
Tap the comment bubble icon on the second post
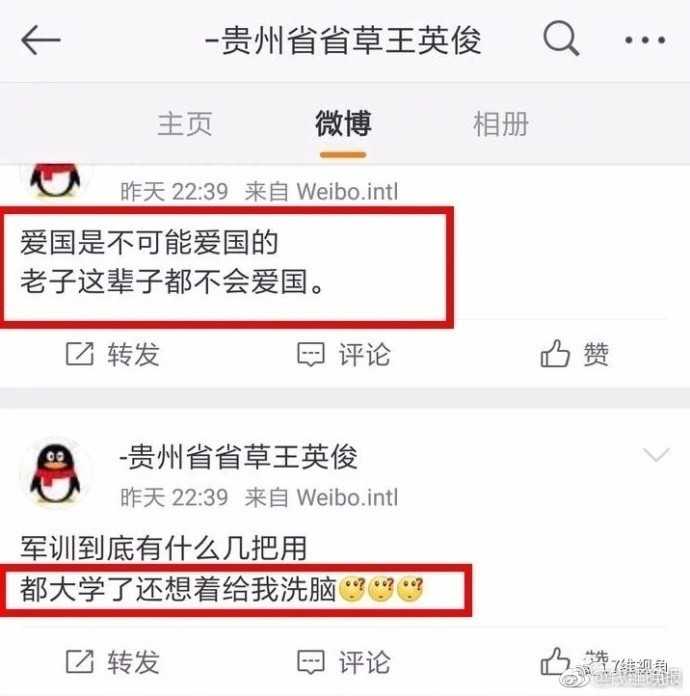point(311,662)
